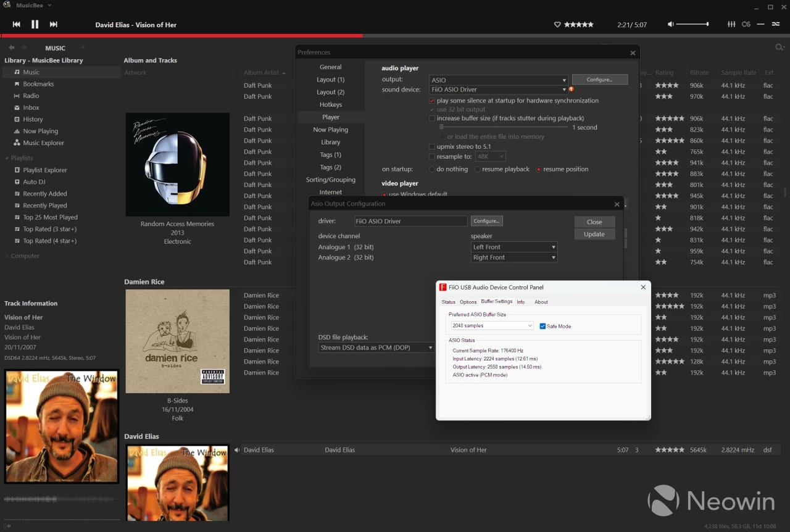This screenshot has width=790, height=532.
Task: Open the Hotkeys preferences page
Action: 331,104
